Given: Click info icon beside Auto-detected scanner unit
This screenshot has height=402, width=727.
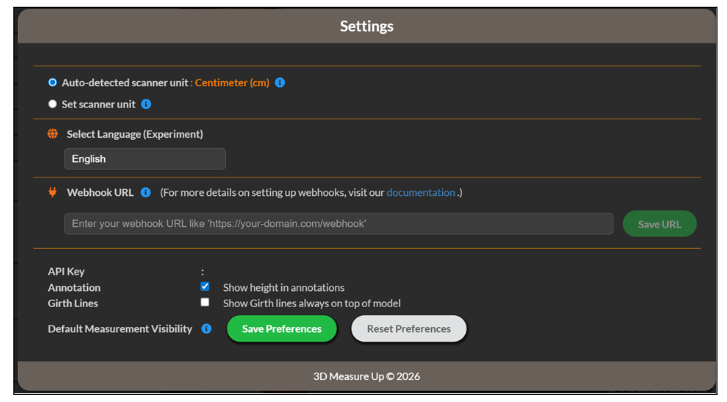Looking at the screenshot, I should pyautogui.click(x=280, y=83).
